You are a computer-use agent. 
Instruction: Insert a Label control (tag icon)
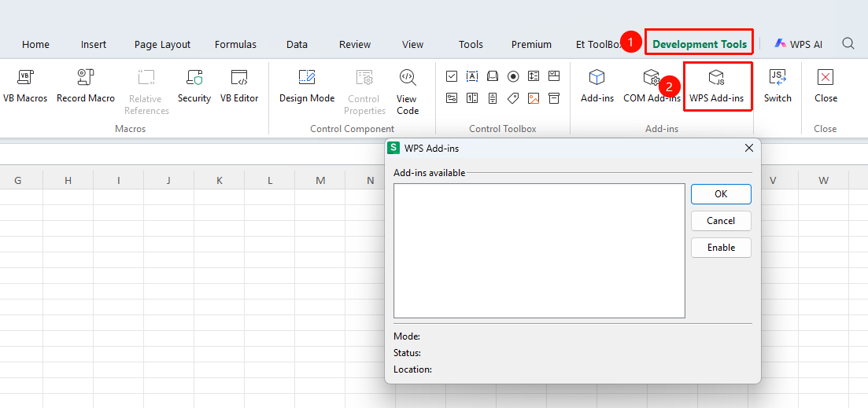(x=513, y=98)
